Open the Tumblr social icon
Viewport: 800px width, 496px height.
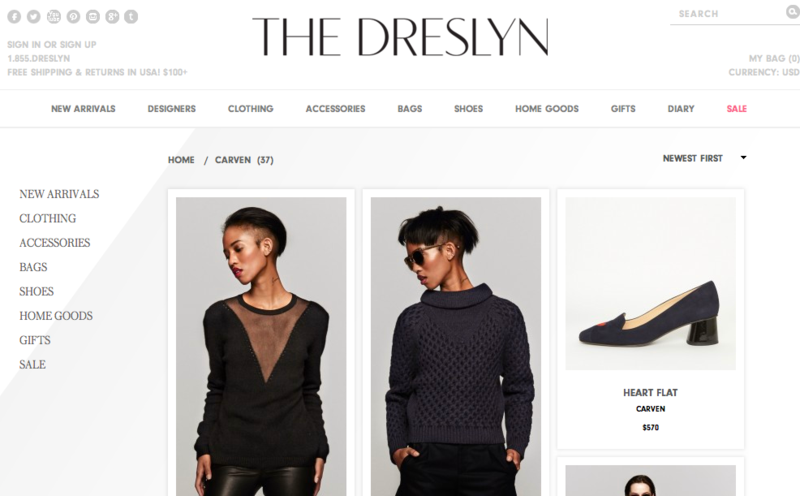click(x=131, y=17)
